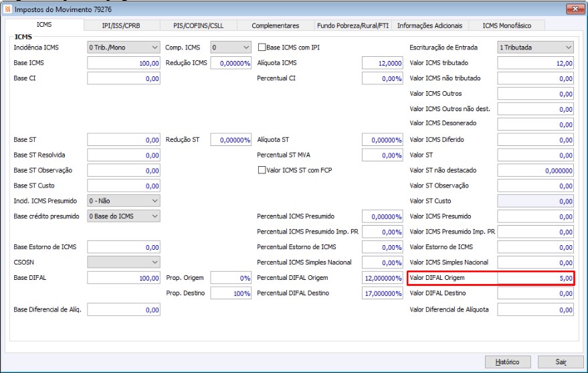Click the Base ICMS input field
588x373 pixels.
point(124,63)
